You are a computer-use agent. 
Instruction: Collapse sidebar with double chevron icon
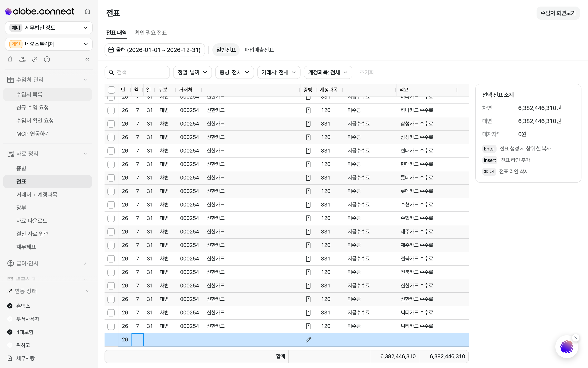[87, 59]
